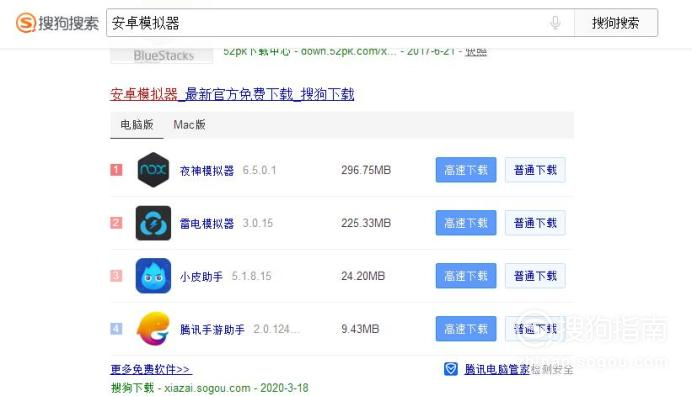Click the 9.43MB file size text
Image resolution: width=692 pixels, height=396 pixels.
click(x=360, y=329)
